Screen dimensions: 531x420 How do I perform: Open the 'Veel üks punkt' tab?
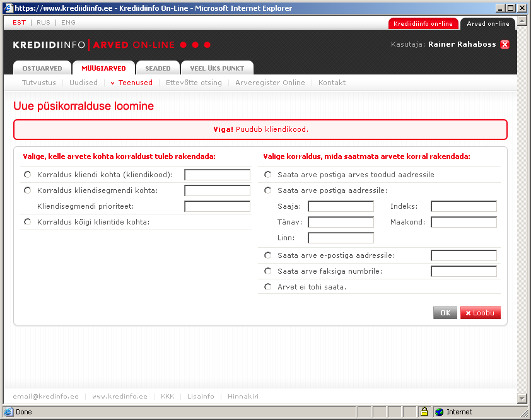click(x=217, y=68)
